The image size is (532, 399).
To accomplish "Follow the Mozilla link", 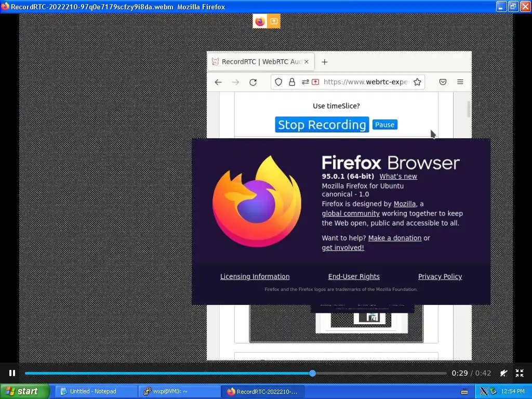I will pos(404,204).
